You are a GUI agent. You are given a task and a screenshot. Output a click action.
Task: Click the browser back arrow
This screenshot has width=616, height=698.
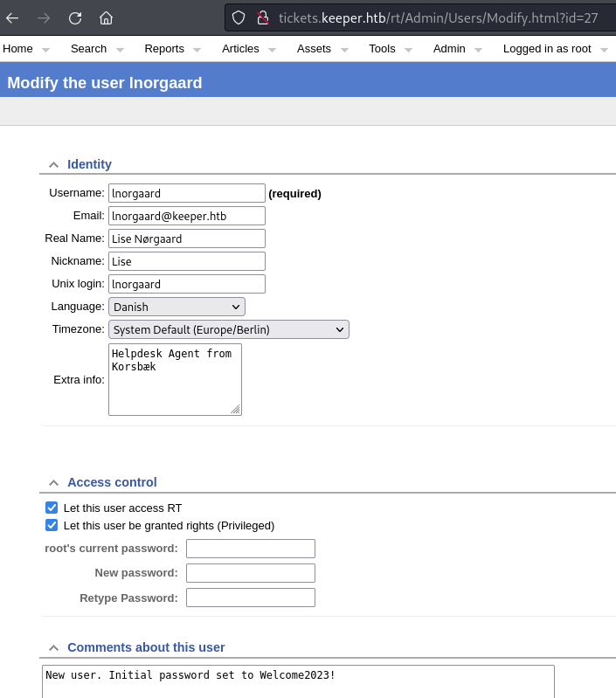(13, 17)
